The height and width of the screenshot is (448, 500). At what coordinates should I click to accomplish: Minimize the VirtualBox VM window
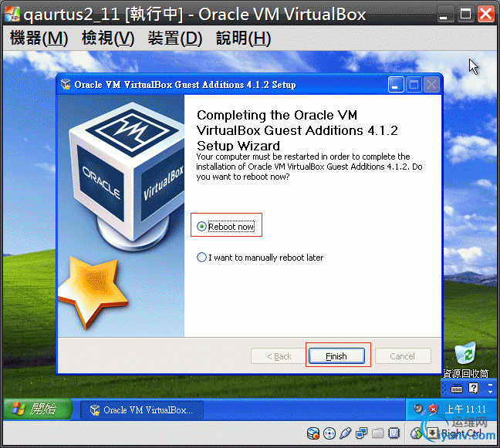tap(444, 15)
